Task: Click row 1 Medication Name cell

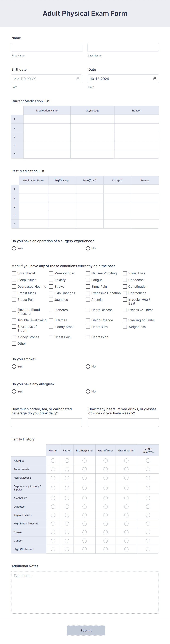Action: click(47, 119)
